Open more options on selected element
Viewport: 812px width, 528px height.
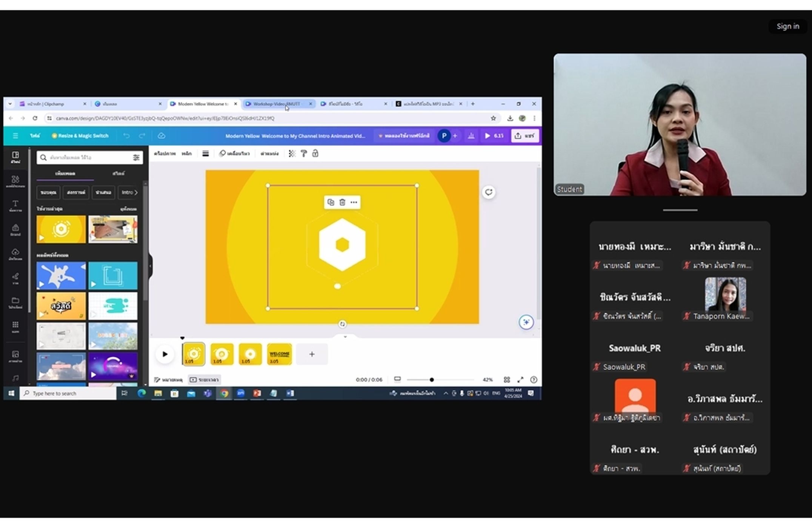[354, 202]
